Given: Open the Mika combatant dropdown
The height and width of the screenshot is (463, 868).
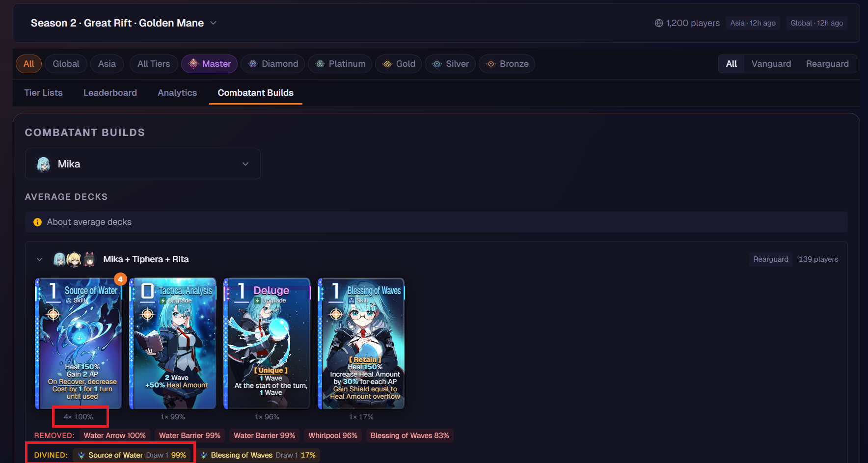Looking at the screenshot, I should (x=143, y=164).
